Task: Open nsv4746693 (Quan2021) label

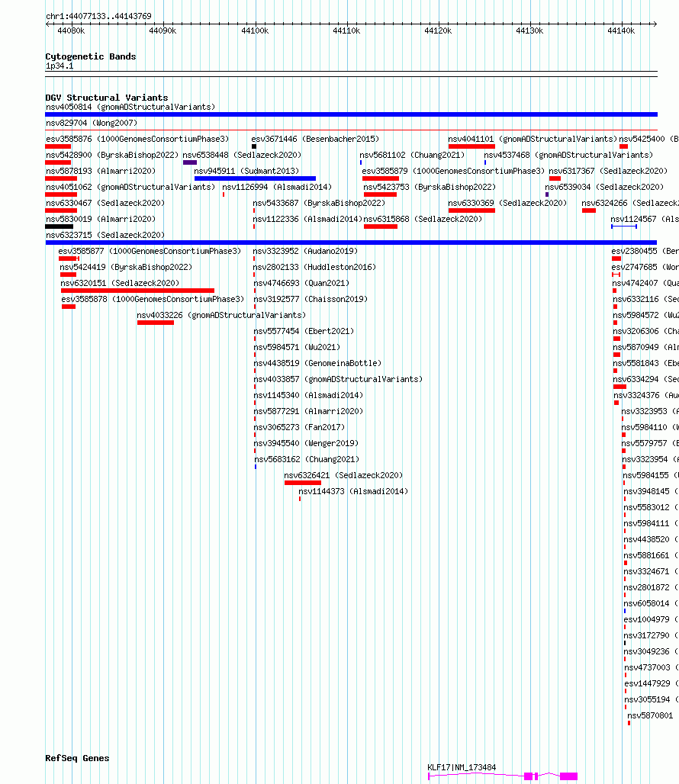Action: click(x=301, y=283)
